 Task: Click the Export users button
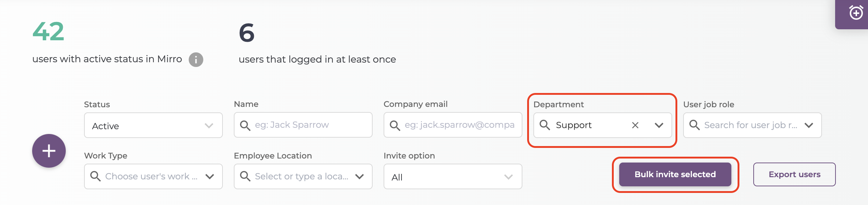click(795, 174)
